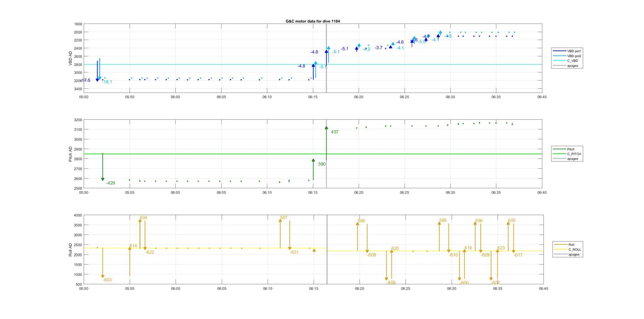The width and height of the screenshot is (644, 319).
Task: Click the '-18.1' value label in VBD plot
Action: [107, 82]
